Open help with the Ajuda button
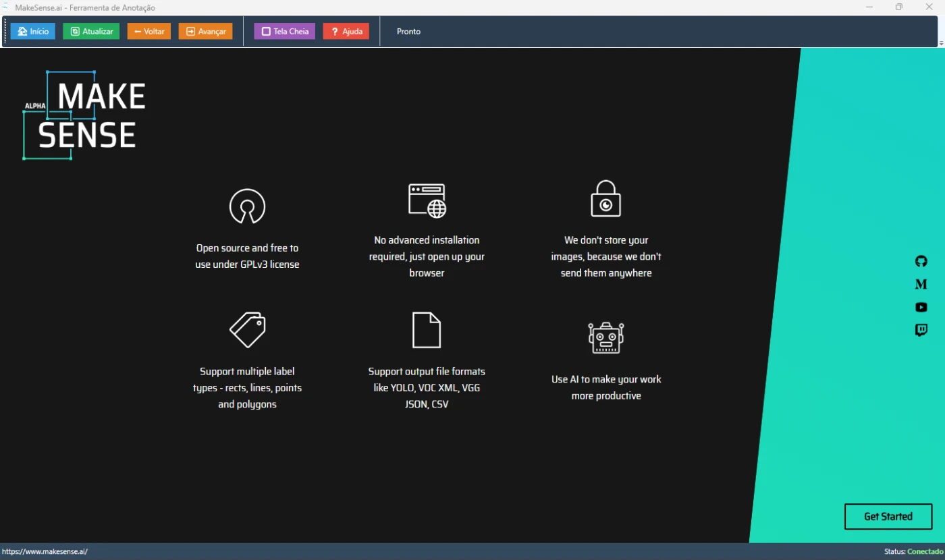945x560 pixels. click(346, 32)
